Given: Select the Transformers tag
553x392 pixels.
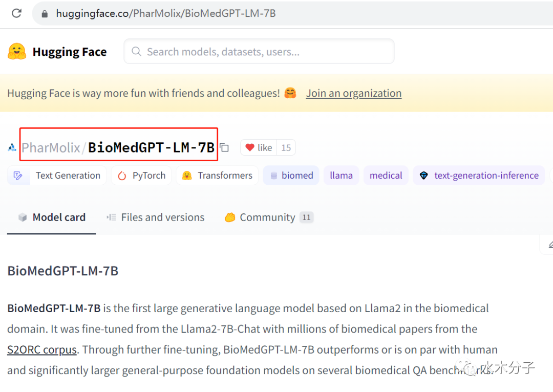Looking at the screenshot, I should click(217, 176).
